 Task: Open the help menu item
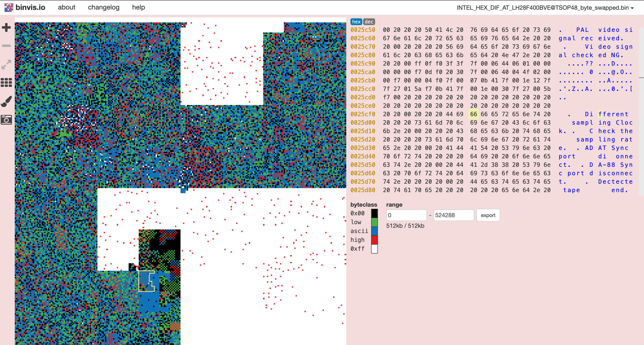[139, 8]
